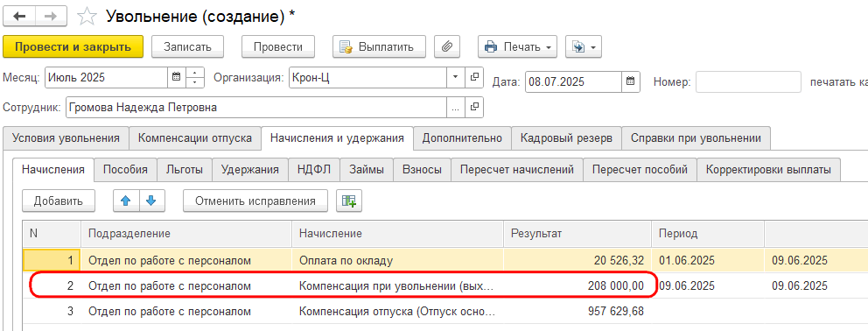Screen dimensions: 868x331
Task: Open Пересчет пособий sub-tab
Action: [640, 170]
